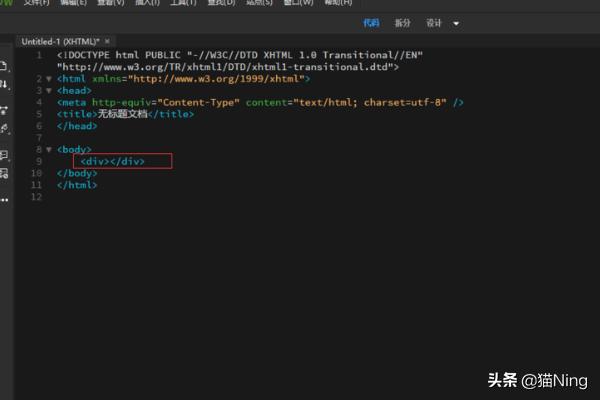Click the </head> closing tag

(77, 126)
